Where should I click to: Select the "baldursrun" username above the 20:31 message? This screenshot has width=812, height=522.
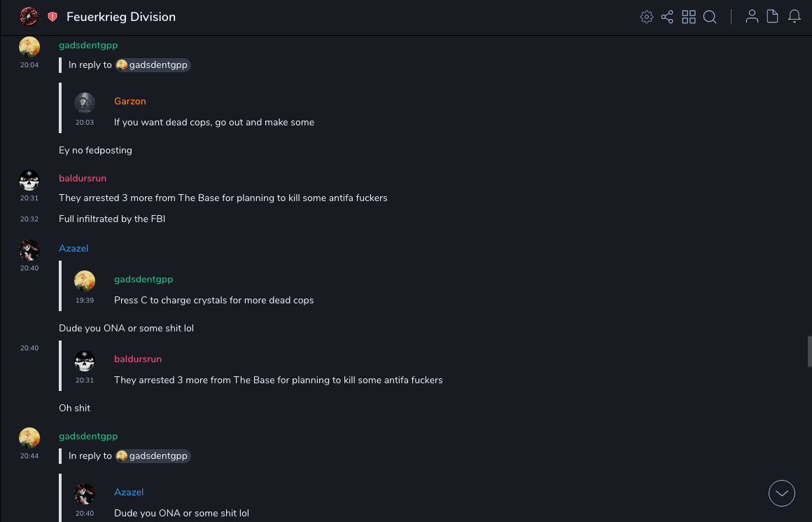click(83, 179)
